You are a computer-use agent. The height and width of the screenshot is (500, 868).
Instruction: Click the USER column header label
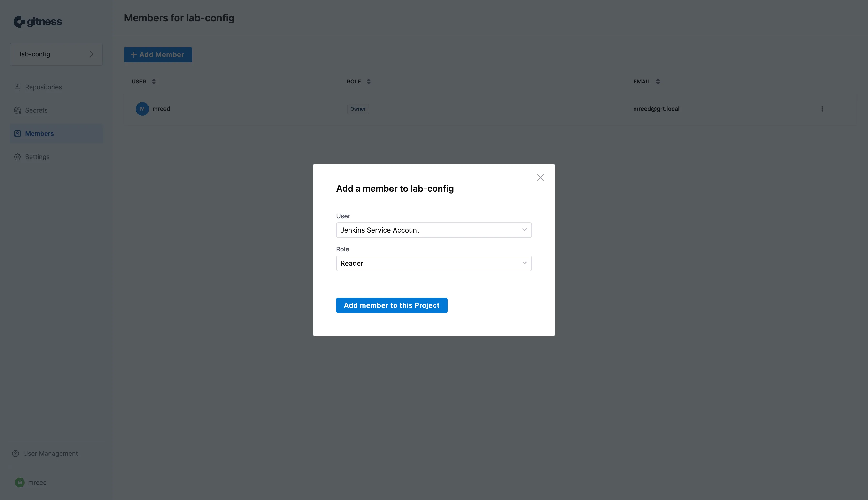click(139, 82)
